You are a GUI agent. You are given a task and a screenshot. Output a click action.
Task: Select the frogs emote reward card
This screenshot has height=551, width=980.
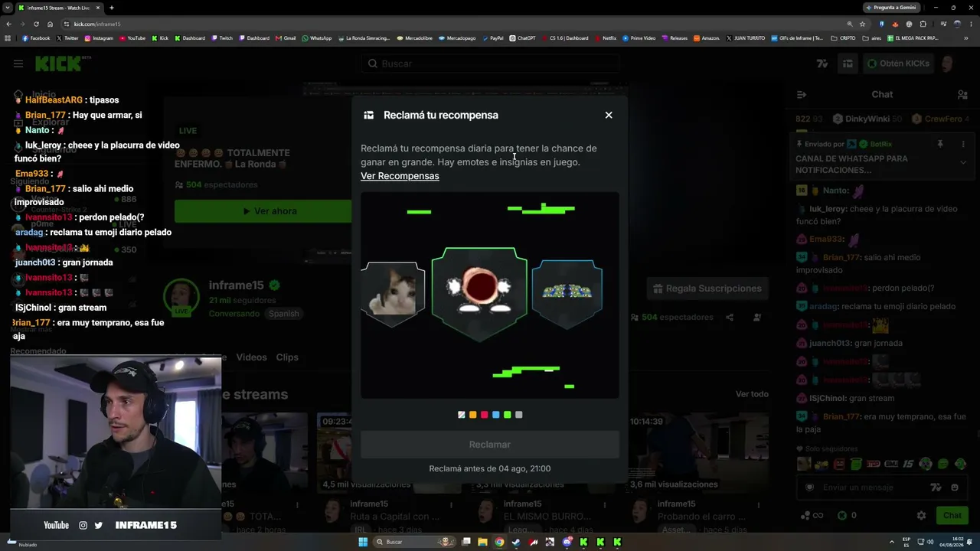click(567, 292)
